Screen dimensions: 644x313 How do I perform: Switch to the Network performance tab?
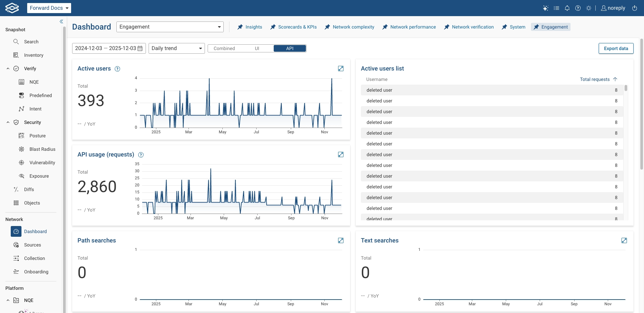click(413, 27)
